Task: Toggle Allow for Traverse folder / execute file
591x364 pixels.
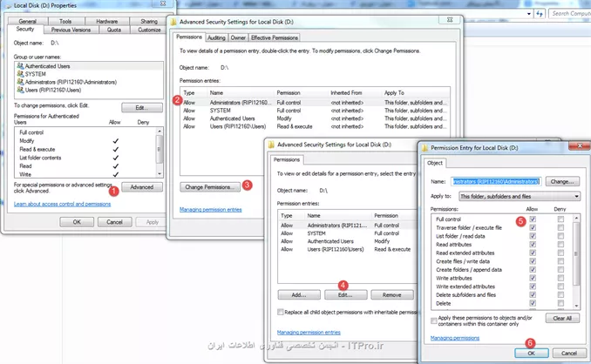Action: (533, 227)
